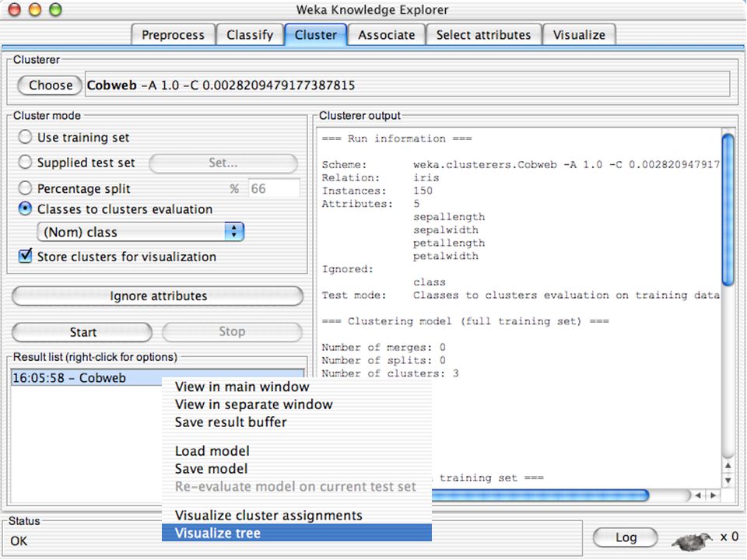This screenshot has width=747, height=560.
Task: Uncheck Store clusters for visualization
Action: click(25, 256)
